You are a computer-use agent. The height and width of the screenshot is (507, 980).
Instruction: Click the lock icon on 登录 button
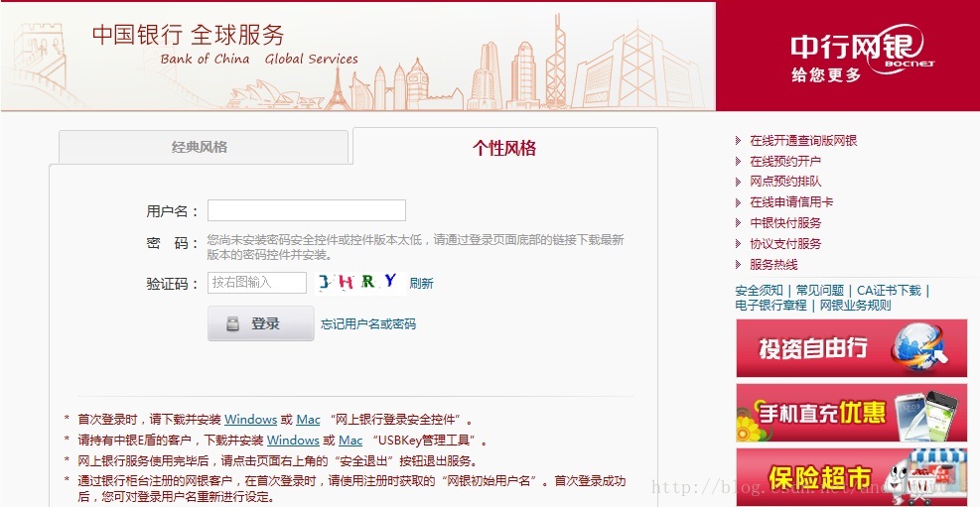tap(232, 323)
